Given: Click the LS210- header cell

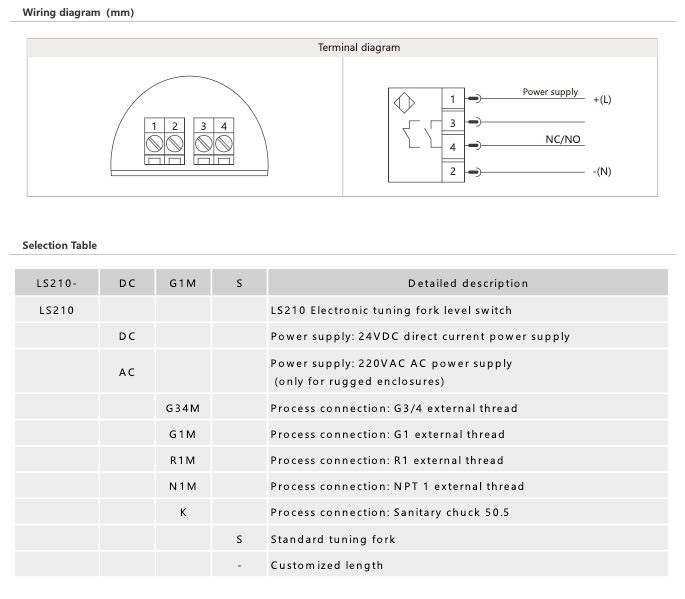Looking at the screenshot, I should coord(57,283).
